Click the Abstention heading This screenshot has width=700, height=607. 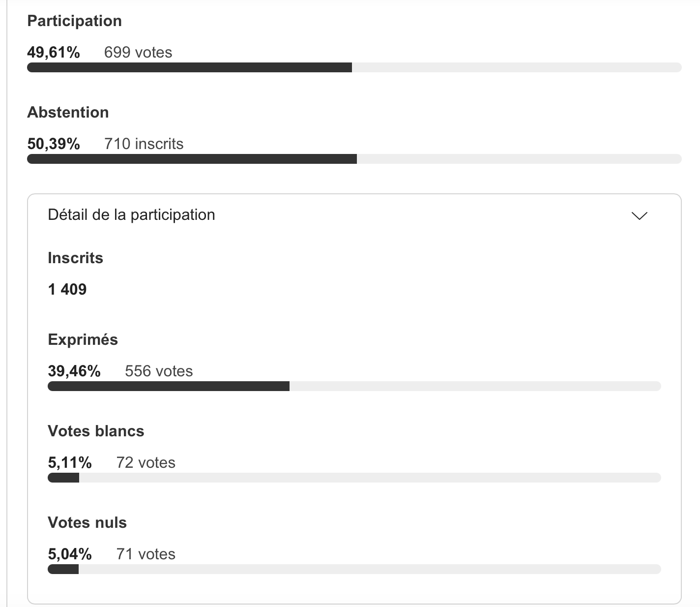[x=68, y=112]
